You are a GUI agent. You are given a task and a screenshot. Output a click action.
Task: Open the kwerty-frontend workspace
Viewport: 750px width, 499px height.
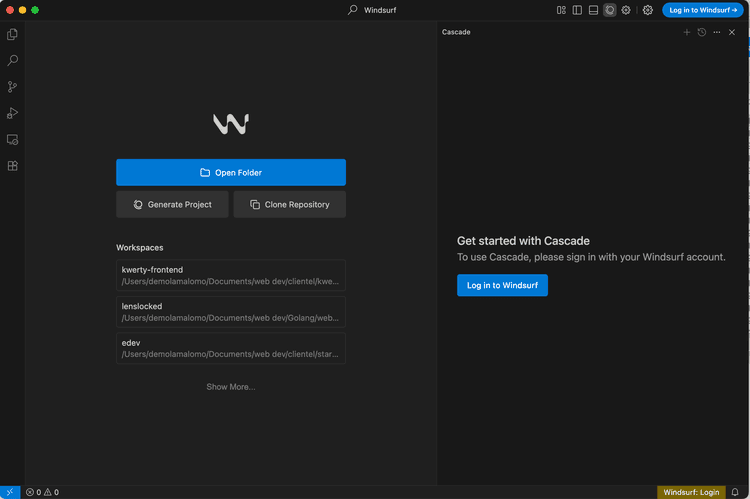230,276
